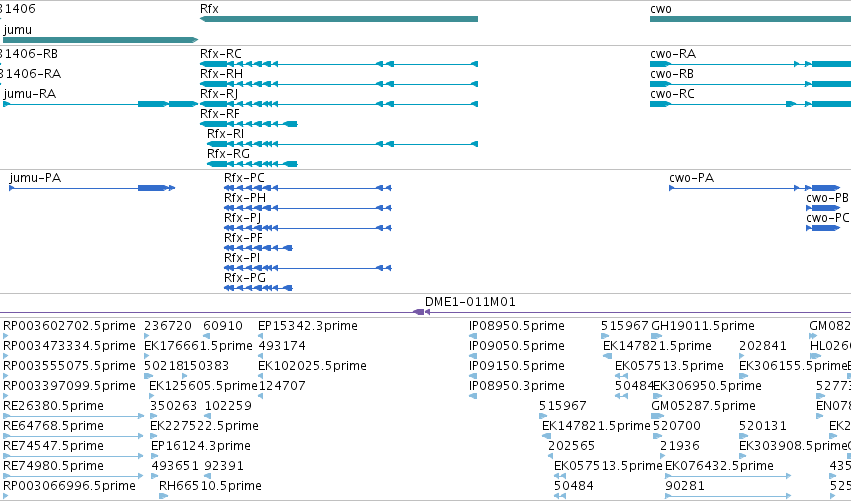Select the jumu gene bar

[x=100, y=40]
